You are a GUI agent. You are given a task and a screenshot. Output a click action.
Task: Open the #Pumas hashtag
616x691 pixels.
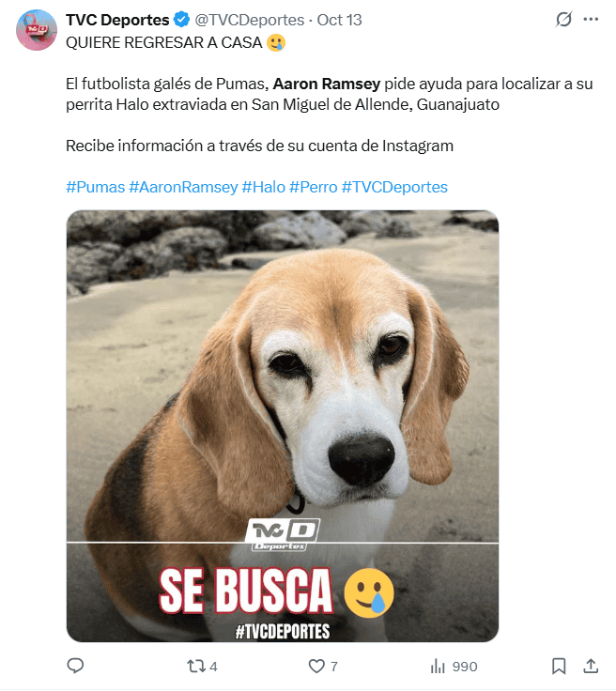coord(95,187)
